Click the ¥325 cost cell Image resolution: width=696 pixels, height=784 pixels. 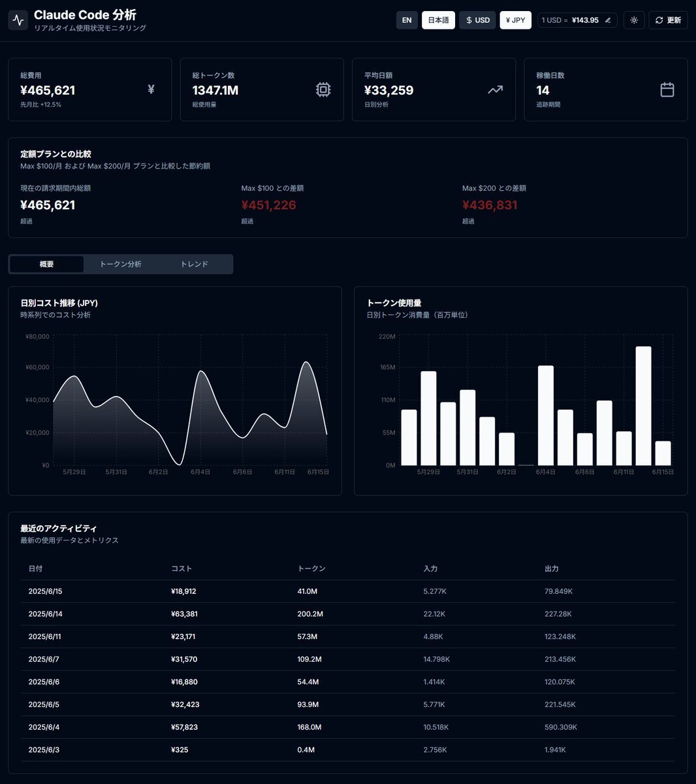click(180, 750)
